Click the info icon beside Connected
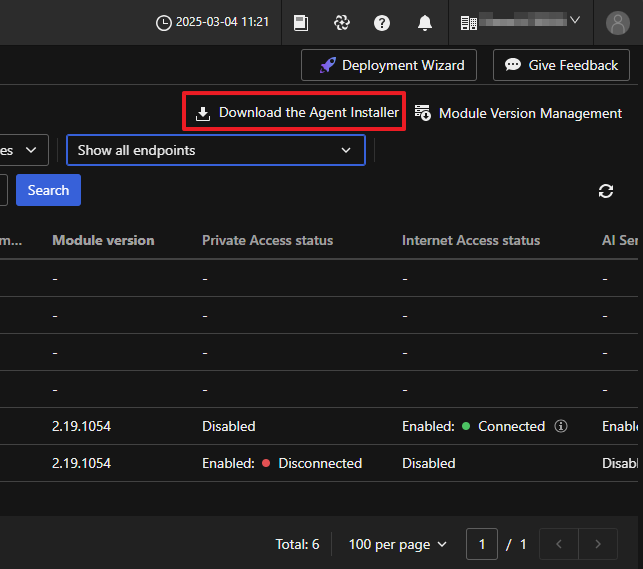 tap(561, 426)
